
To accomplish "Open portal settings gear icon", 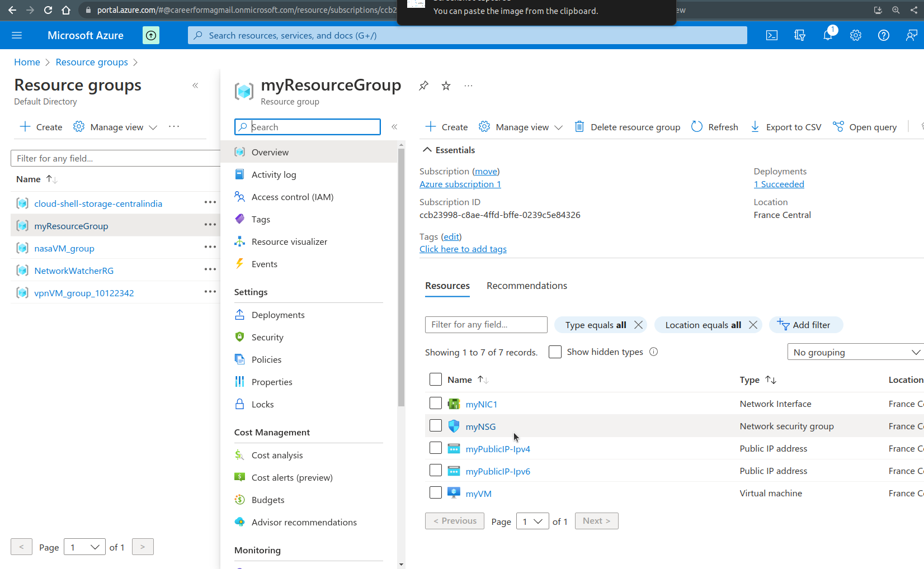I will point(856,35).
